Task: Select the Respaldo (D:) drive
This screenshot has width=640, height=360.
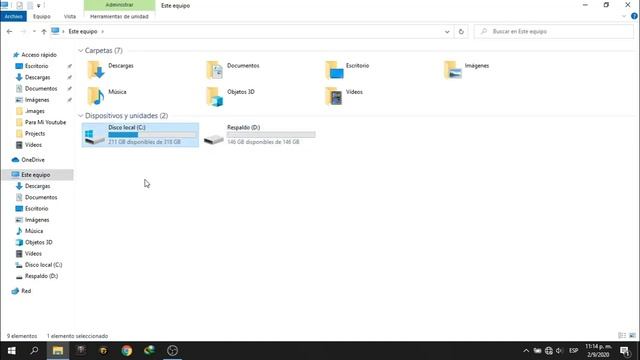Action: click(x=260, y=135)
